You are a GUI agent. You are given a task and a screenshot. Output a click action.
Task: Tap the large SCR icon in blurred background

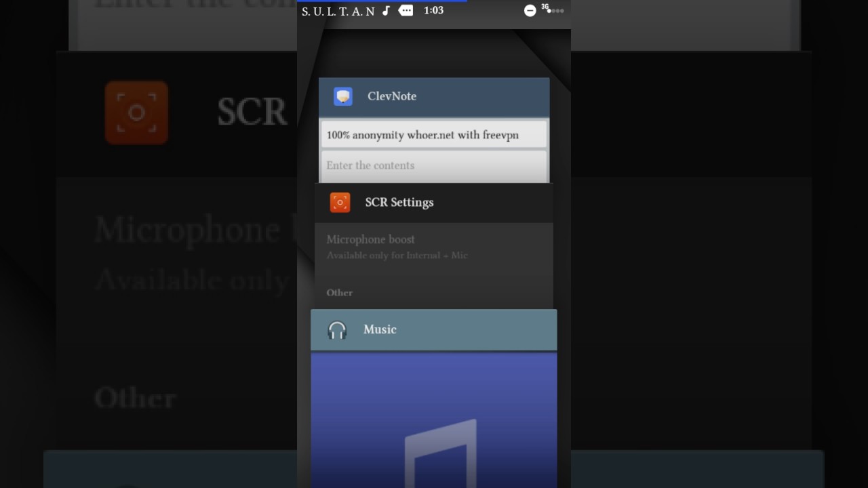click(x=136, y=113)
